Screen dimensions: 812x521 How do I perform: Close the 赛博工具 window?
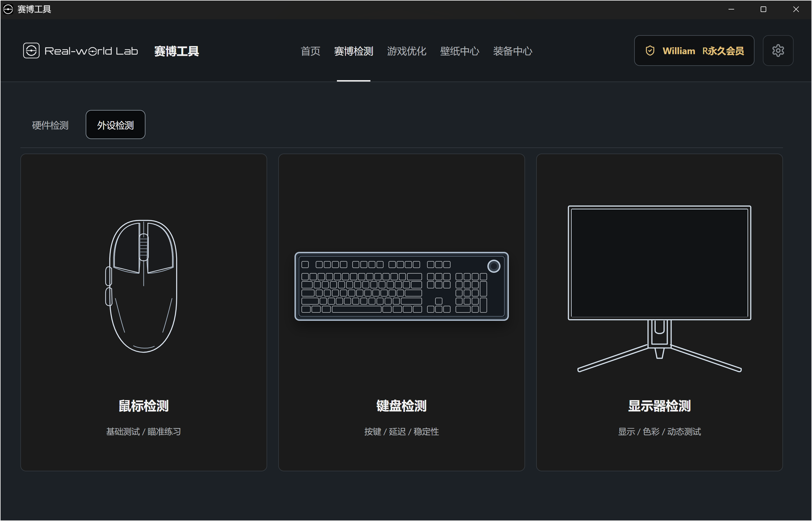pos(796,9)
